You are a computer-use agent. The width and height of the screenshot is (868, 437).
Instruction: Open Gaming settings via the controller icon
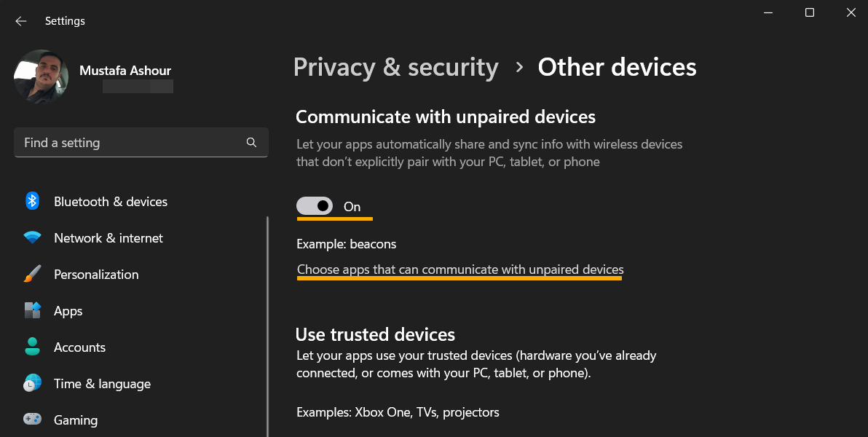click(x=32, y=420)
